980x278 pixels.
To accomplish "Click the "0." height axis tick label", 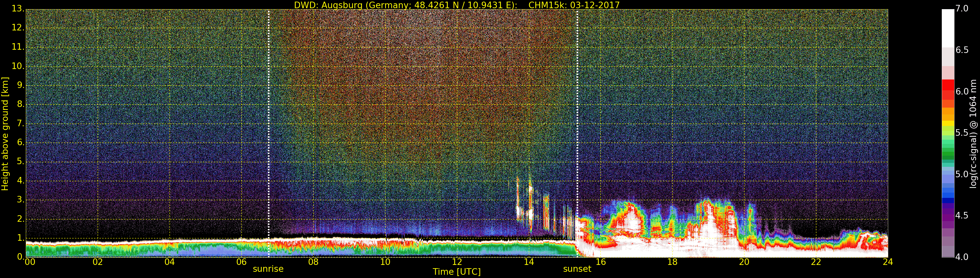I will [21, 257].
